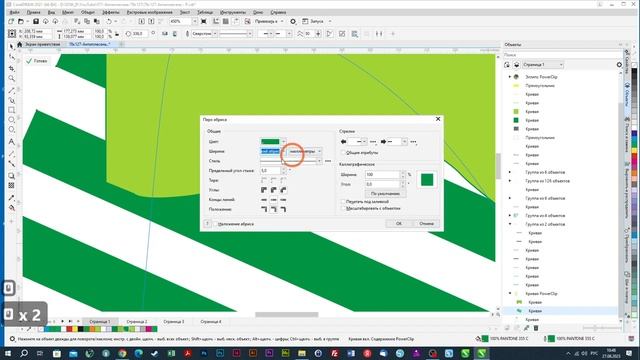The image size is (640, 360).
Task: Select the Freehand drawing tool
Action: coord(11,90)
